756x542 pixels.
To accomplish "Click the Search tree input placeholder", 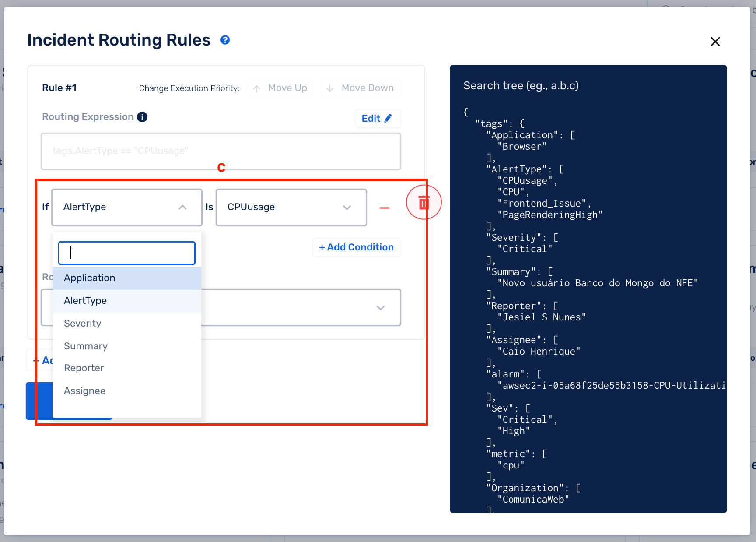I will 521,86.
